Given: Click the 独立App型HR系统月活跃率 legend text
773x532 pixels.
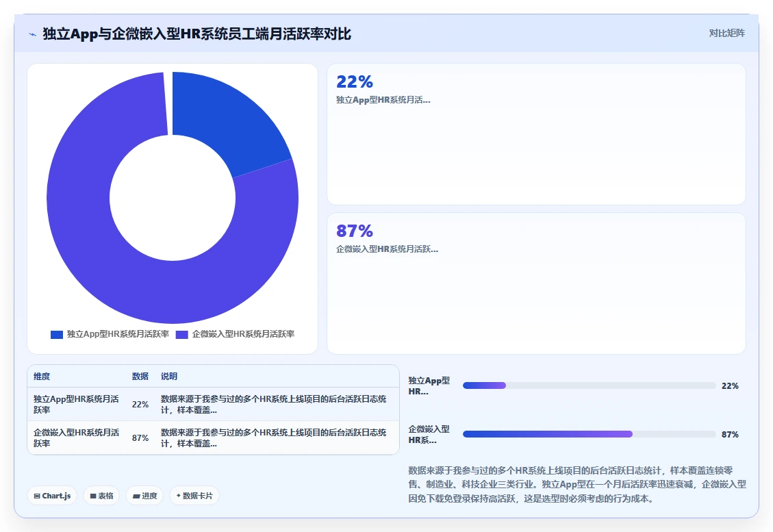Looking at the screenshot, I should coord(118,334).
